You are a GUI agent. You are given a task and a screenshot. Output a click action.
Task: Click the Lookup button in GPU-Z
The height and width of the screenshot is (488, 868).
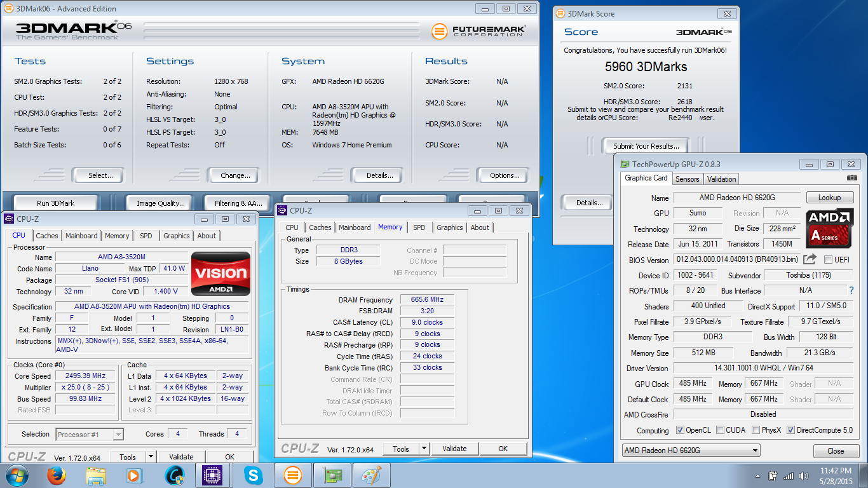[829, 198]
